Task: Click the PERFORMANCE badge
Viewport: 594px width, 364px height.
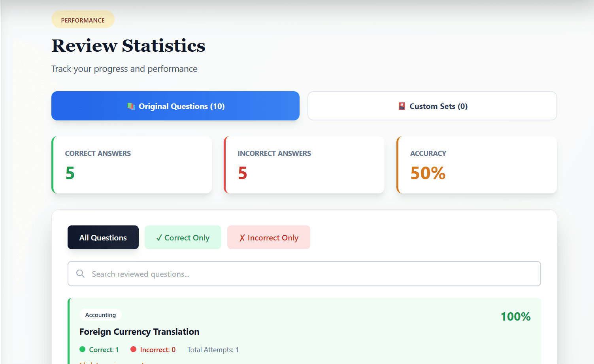Action: click(x=83, y=19)
